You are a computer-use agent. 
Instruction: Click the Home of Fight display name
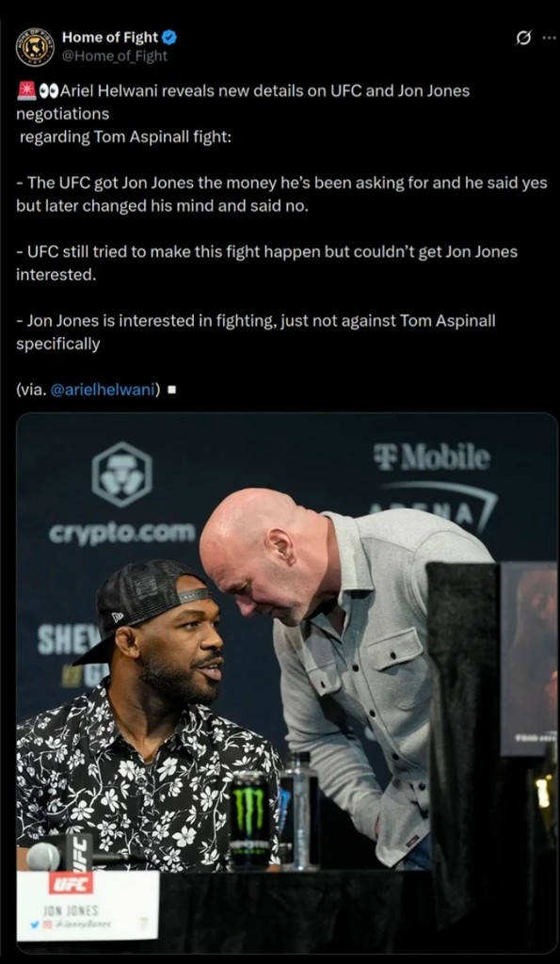(x=110, y=38)
